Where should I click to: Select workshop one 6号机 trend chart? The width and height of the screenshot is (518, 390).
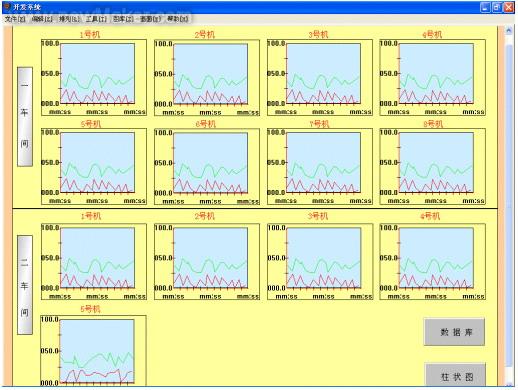click(207, 167)
